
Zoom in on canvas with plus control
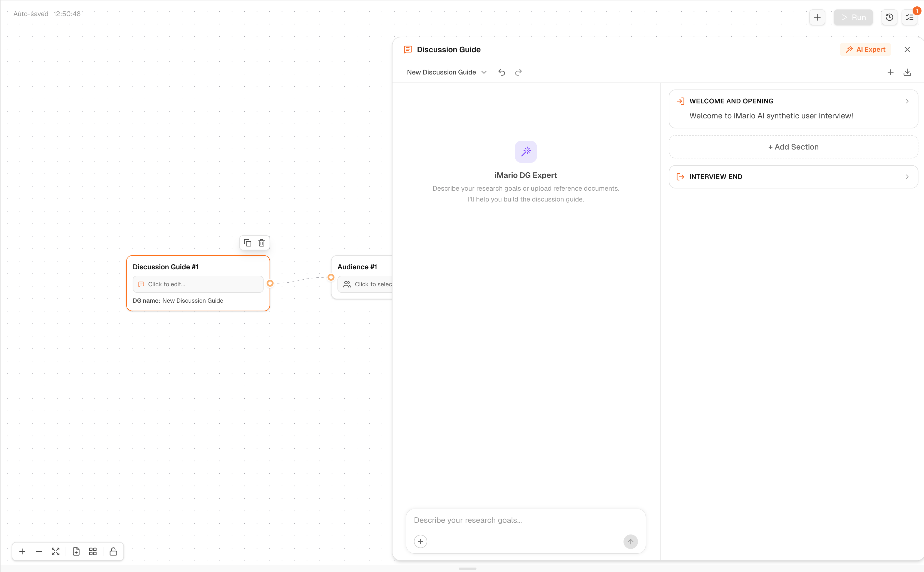pyautogui.click(x=22, y=551)
